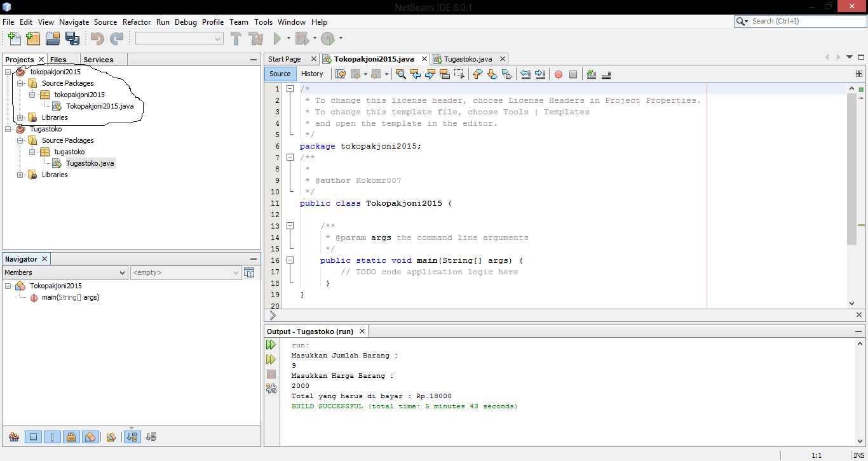Collapse the tokopakjoni2015 package node
868x461 pixels.
click(x=32, y=94)
